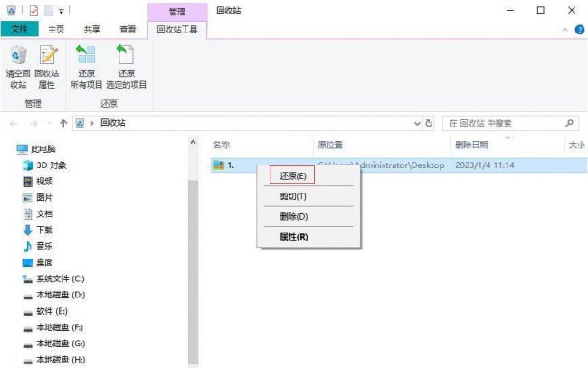
Task: Choose 属性(R) from the context menu
Action: click(x=294, y=237)
